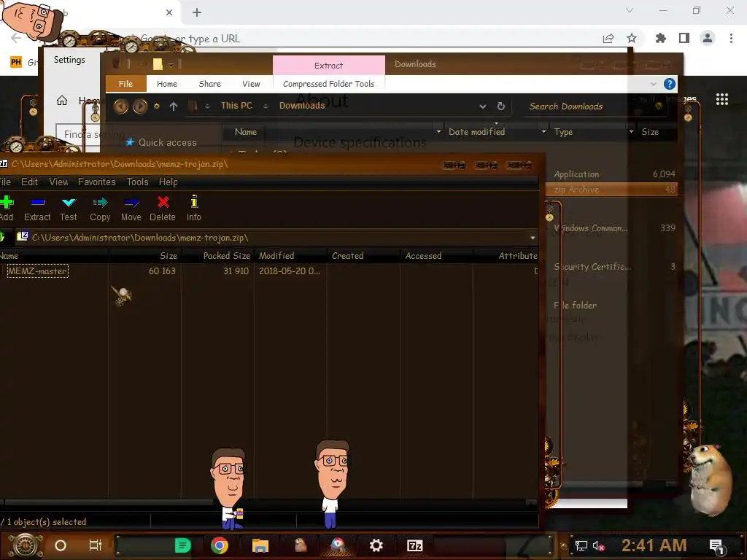
Task: Open the Edit menu in 7-Zip
Action: point(29,182)
